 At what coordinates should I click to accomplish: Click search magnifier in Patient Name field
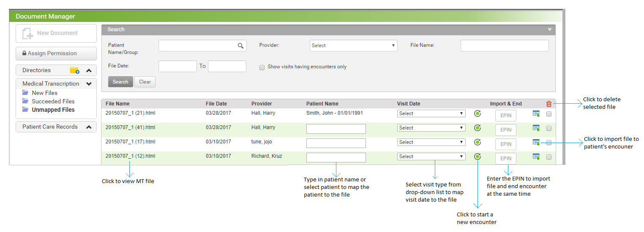click(x=240, y=46)
